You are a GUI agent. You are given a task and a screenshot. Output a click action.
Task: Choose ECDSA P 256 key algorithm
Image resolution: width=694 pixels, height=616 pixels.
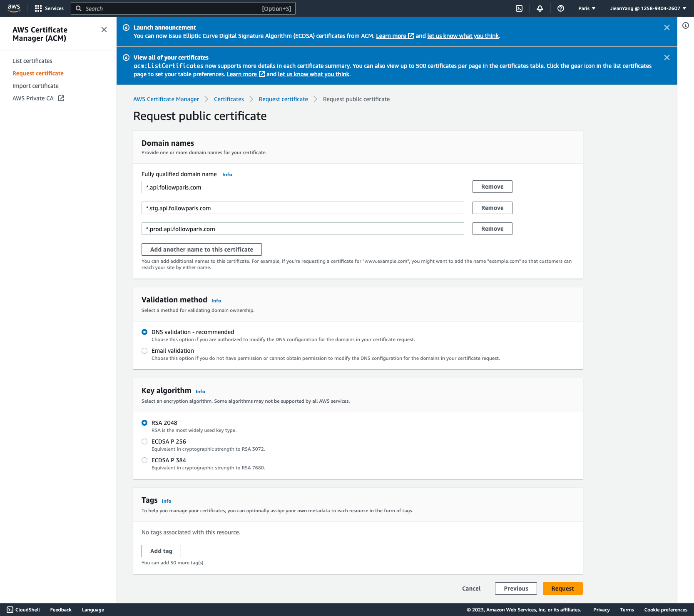tap(144, 441)
